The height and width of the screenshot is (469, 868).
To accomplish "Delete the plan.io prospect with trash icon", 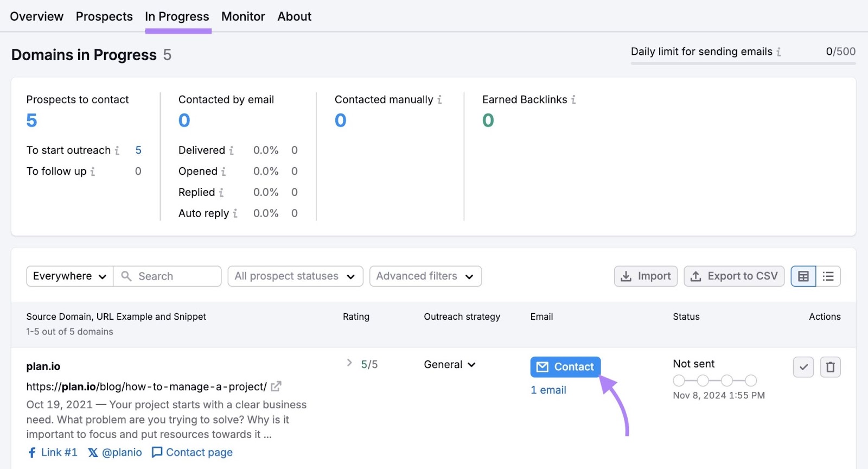I will pyautogui.click(x=830, y=367).
